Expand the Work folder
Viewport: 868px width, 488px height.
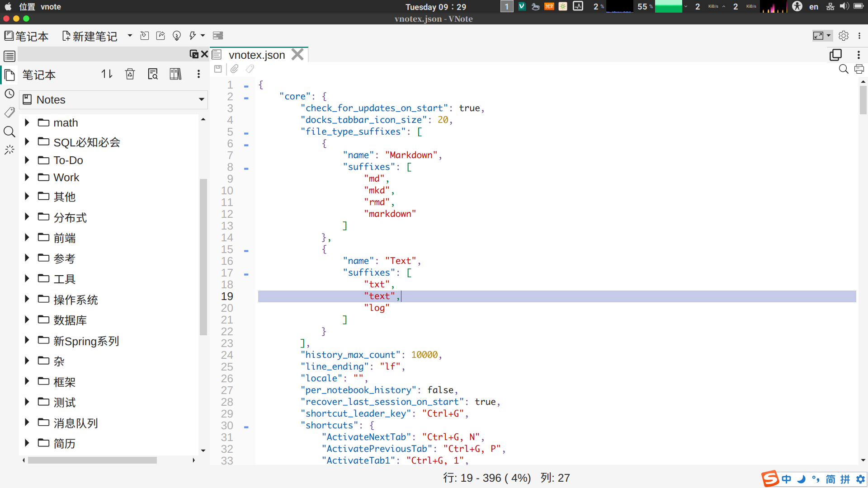pos(27,177)
